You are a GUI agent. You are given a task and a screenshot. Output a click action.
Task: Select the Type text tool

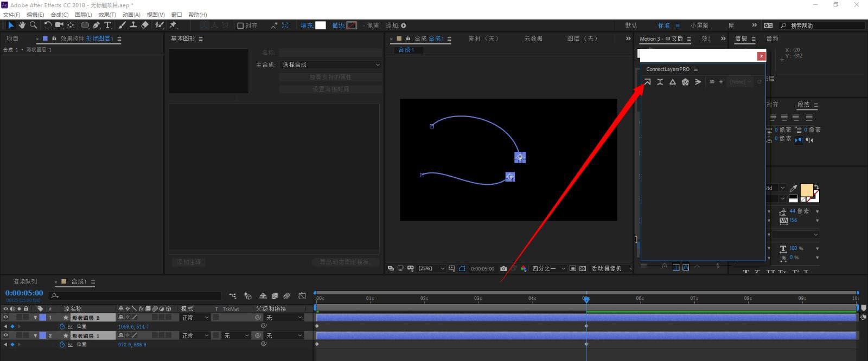point(107,25)
